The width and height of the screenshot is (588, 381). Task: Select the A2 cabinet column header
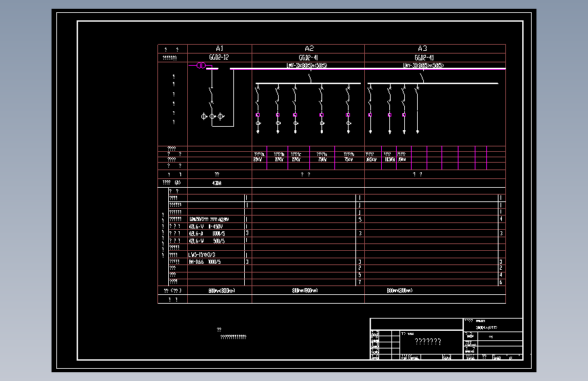click(x=309, y=48)
